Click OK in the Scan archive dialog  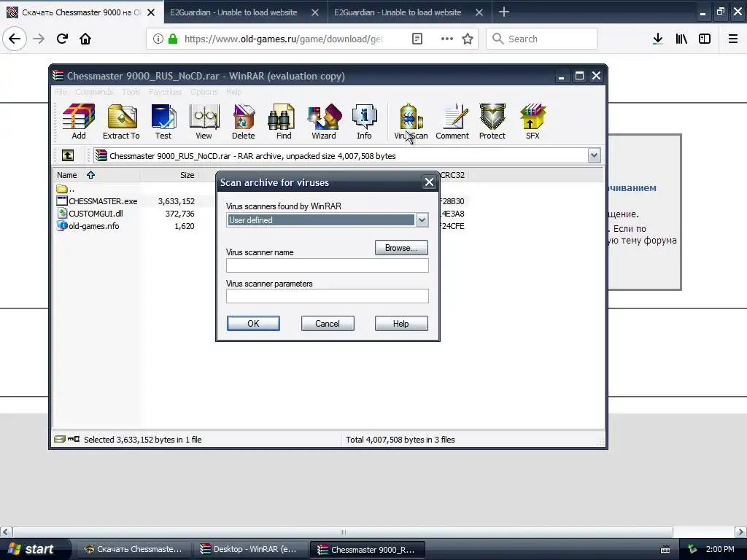click(x=253, y=323)
